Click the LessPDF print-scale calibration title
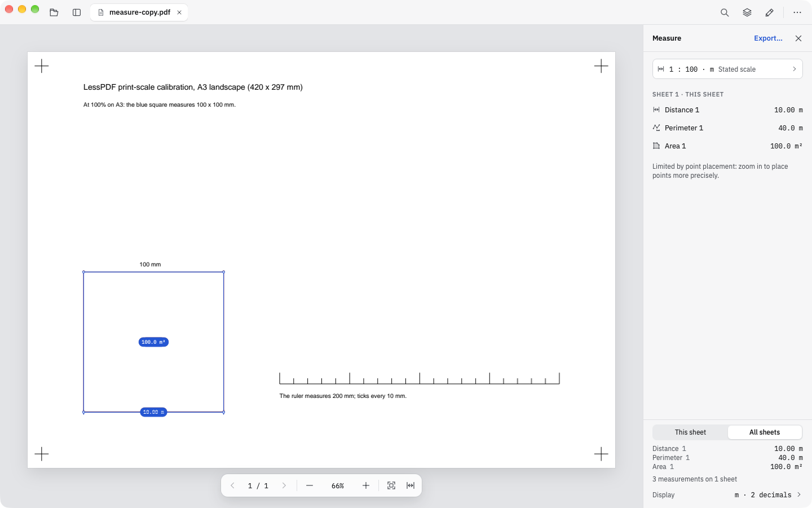The height and width of the screenshot is (508, 812). pyautogui.click(x=193, y=87)
